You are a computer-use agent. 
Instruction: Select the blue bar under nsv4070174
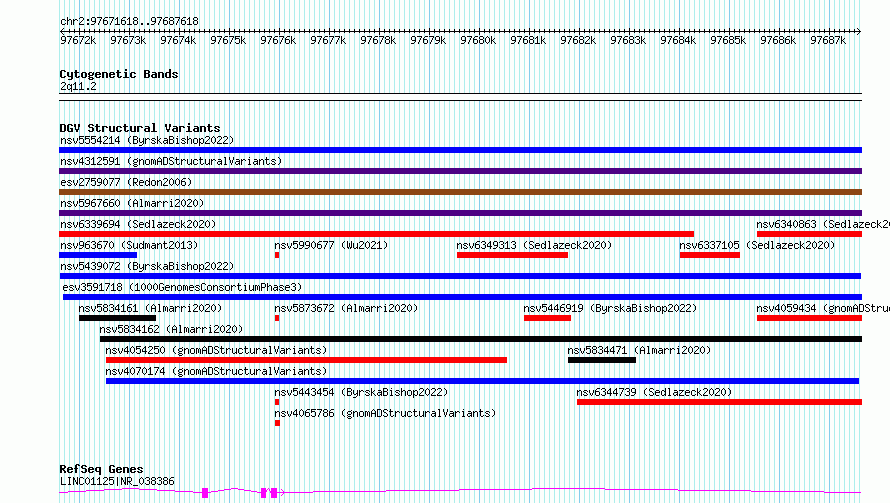pyautogui.click(x=482, y=382)
